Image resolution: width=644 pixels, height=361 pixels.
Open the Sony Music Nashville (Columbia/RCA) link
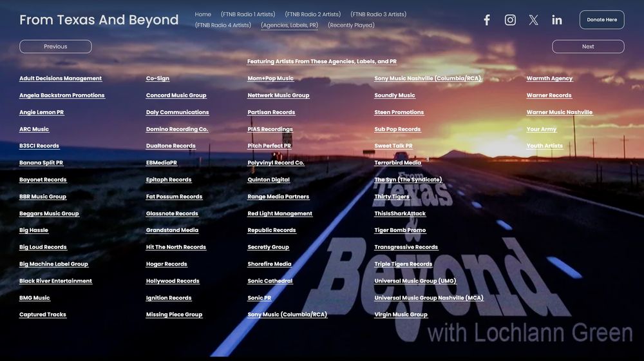click(428, 78)
